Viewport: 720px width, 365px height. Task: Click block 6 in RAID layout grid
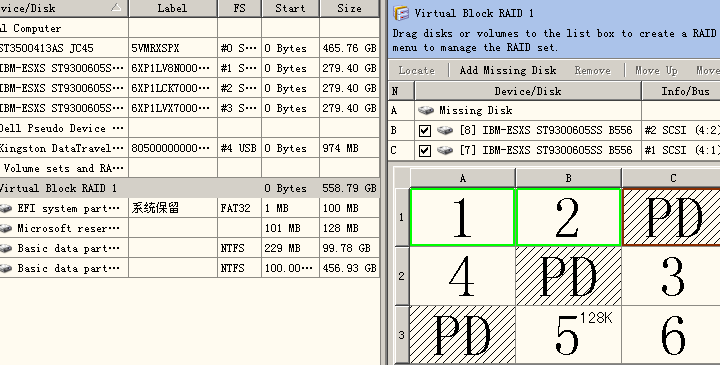[x=671, y=335]
